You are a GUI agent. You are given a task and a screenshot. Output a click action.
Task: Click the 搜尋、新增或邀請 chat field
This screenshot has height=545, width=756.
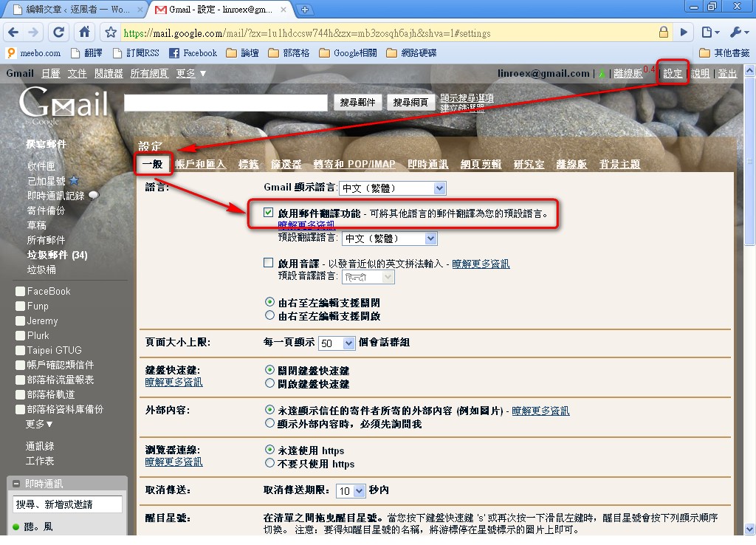point(67,504)
